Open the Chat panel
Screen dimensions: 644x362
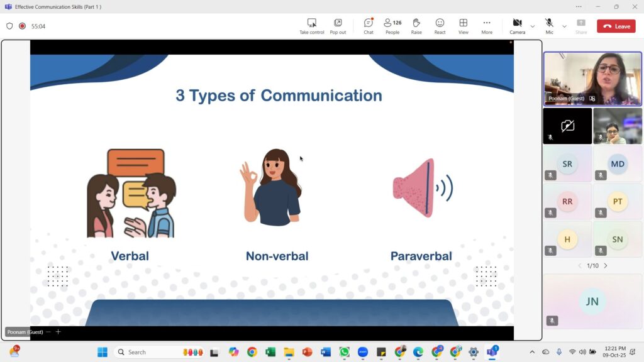coord(369,26)
